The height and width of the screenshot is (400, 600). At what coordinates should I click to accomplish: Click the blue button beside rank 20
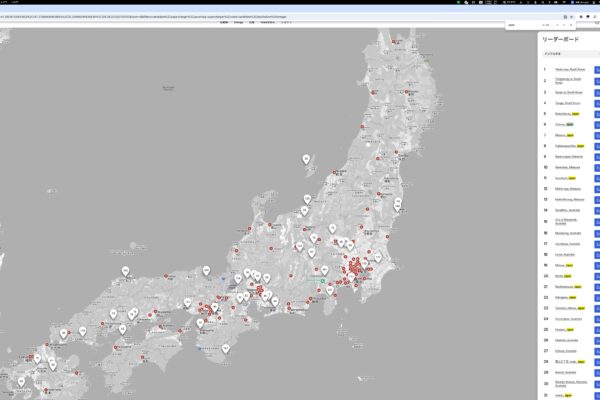[x=597, y=275]
